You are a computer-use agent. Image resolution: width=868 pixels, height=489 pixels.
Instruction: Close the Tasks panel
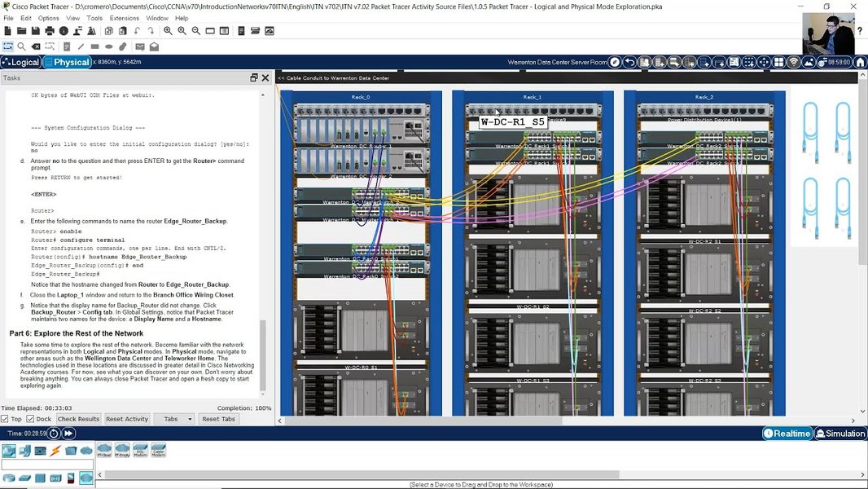[x=265, y=77]
